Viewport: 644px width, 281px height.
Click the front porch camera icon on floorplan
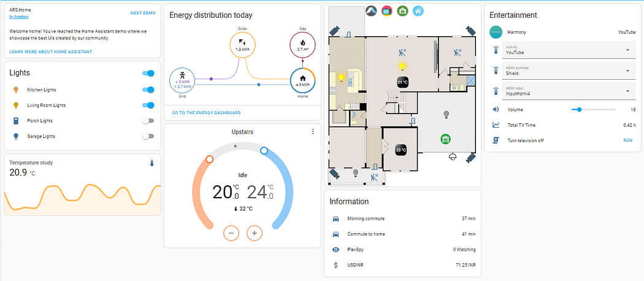click(334, 174)
